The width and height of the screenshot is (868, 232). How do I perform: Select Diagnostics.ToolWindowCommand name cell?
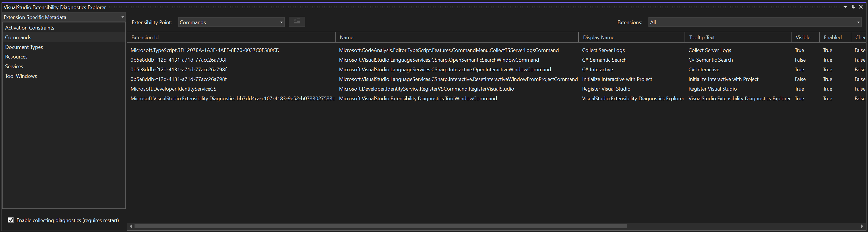418,99
